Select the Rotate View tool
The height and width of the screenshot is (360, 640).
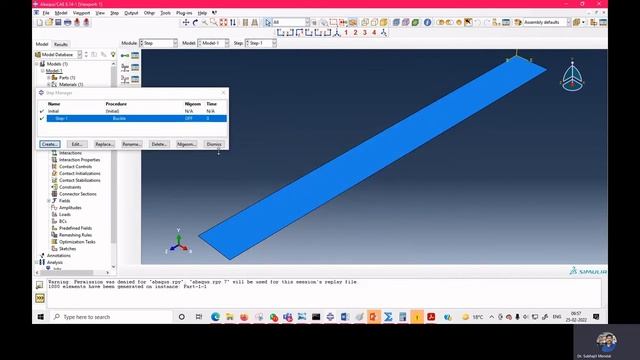195,22
